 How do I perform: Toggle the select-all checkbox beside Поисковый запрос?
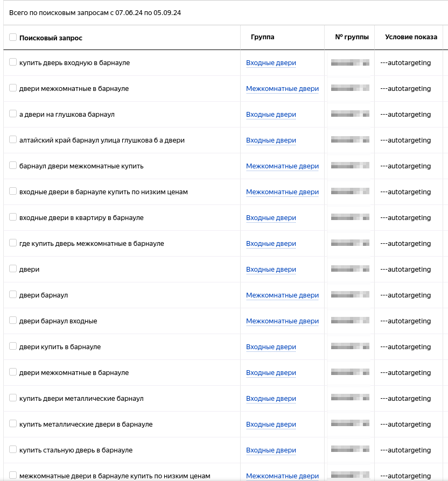coord(13,37)
